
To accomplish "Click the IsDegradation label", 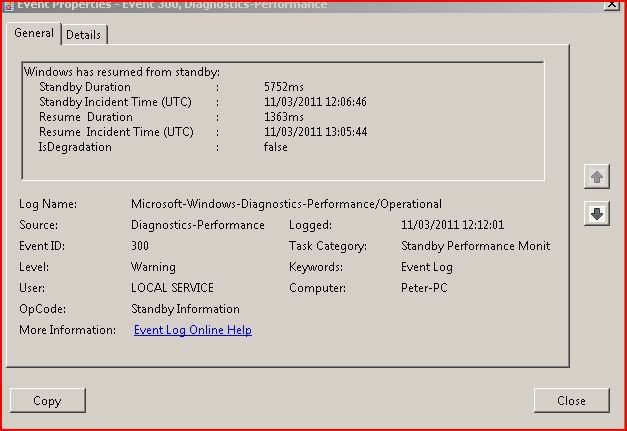I will click(x=75, y=147).
